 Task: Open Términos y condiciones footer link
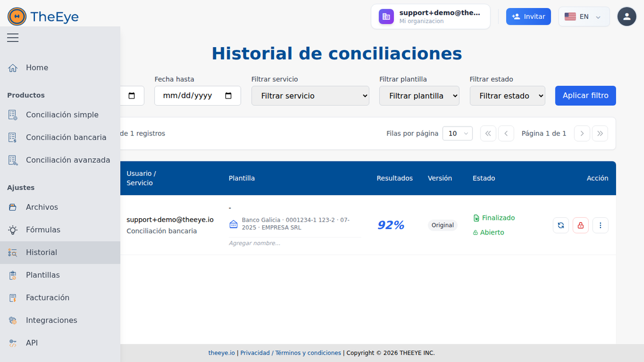(x=308, y=353)
